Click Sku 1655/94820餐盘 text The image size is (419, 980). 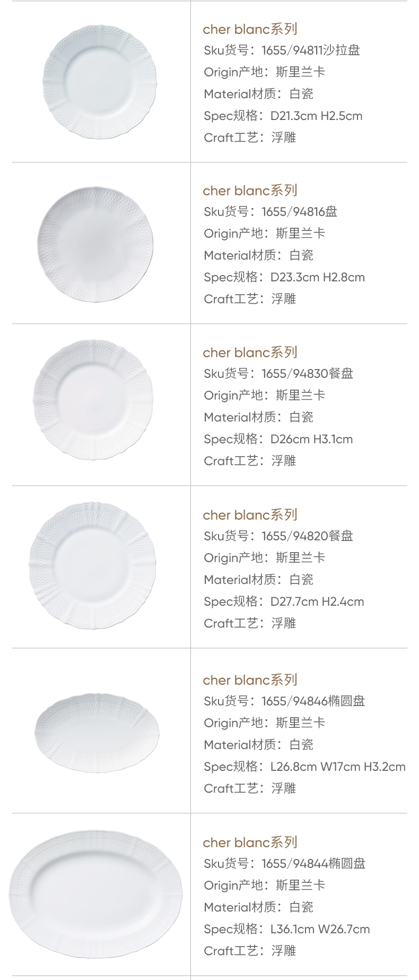coord(278,536)
